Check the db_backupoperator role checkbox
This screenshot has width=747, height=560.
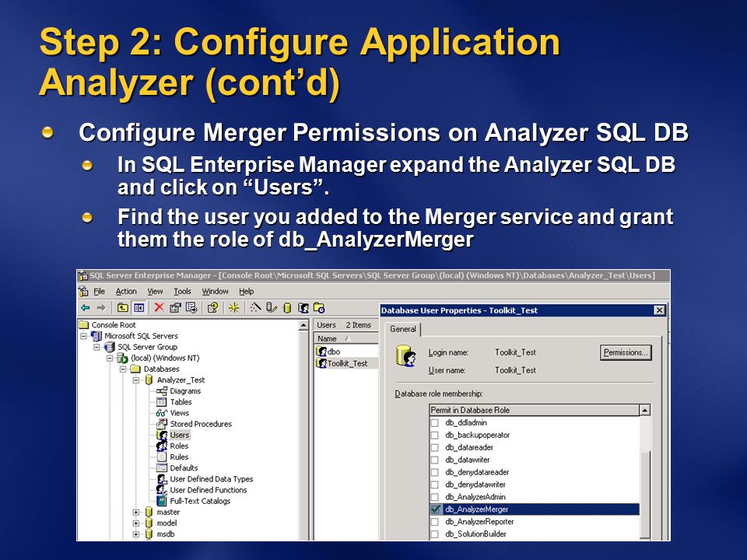tap(434, 436)
